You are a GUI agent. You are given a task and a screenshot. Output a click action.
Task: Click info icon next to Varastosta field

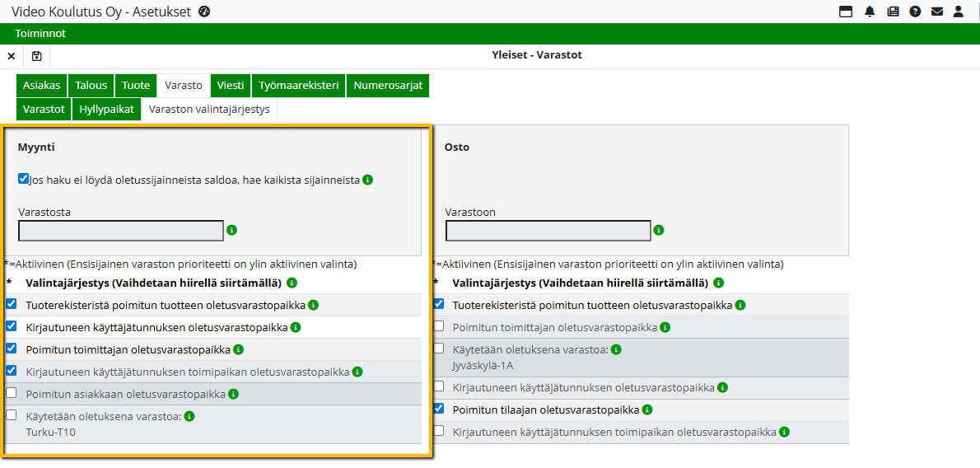coord(232,231)
